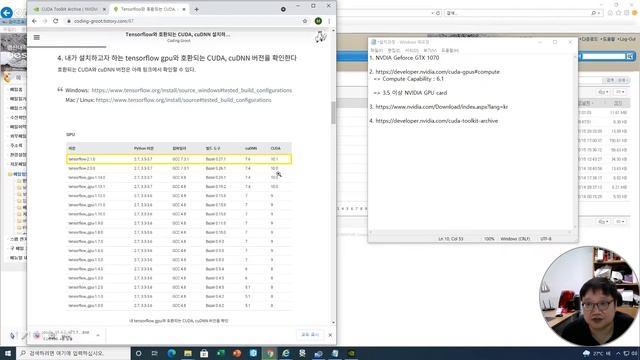Screen dimensions: 640x360
Task: Go back in the Chrome window
Action: tap(34, 21)
